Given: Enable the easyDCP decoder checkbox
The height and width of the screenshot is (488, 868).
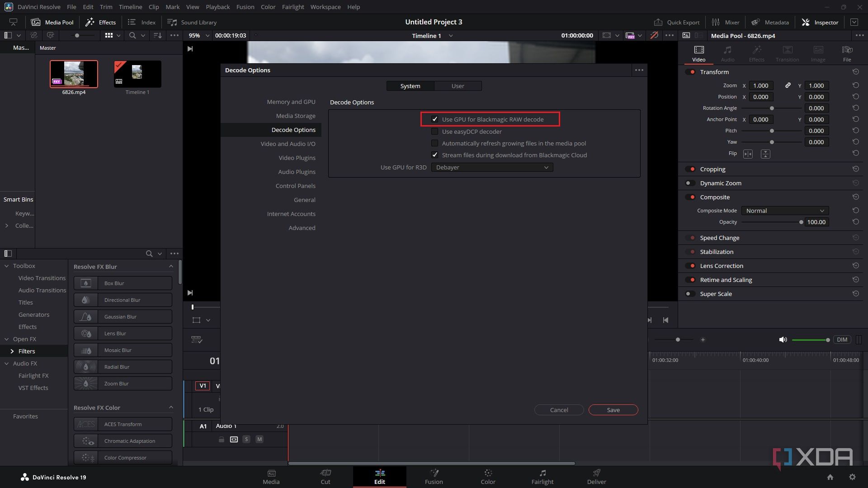Looking at the screenshot, I should pyautogui.click(x=435, y=131).
